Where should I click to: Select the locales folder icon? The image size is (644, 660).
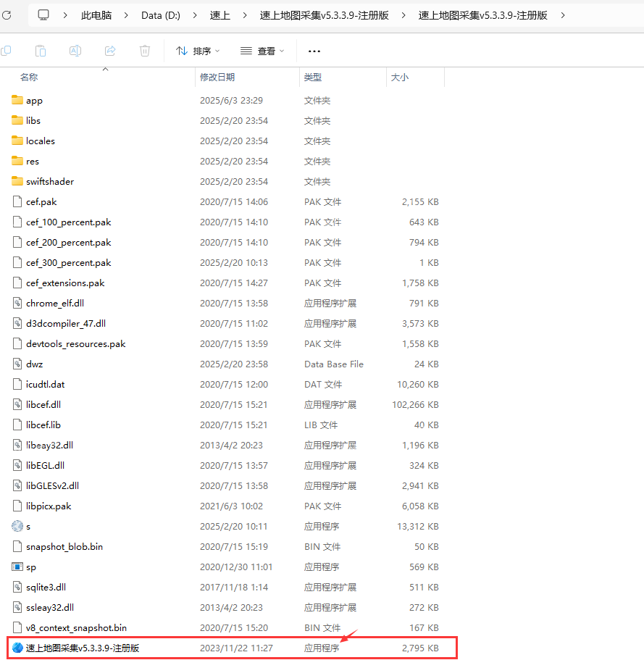17,140
